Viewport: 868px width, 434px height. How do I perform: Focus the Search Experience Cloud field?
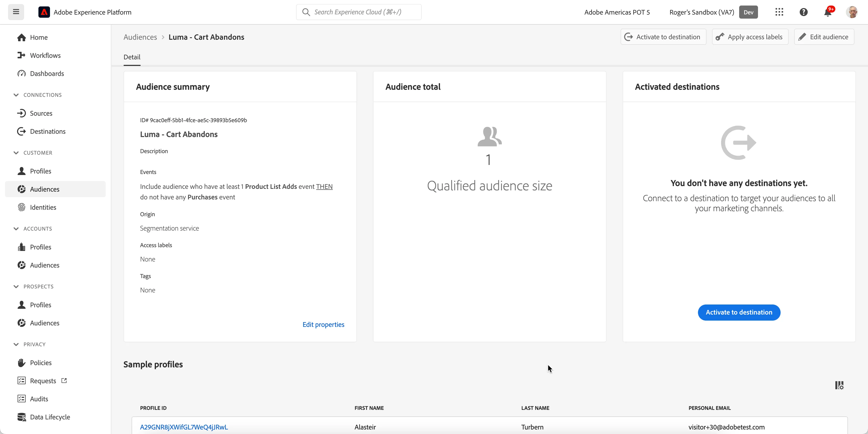click(359, 12)
